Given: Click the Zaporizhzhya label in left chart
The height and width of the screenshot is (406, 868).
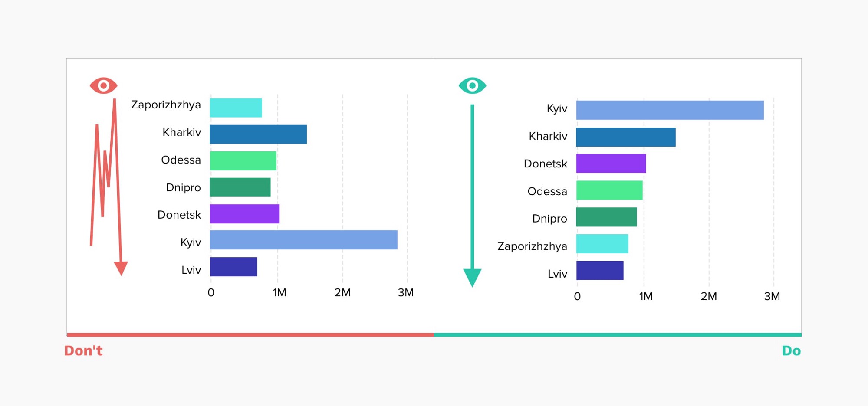Looking at the screenshot, I should click(166, 105).
